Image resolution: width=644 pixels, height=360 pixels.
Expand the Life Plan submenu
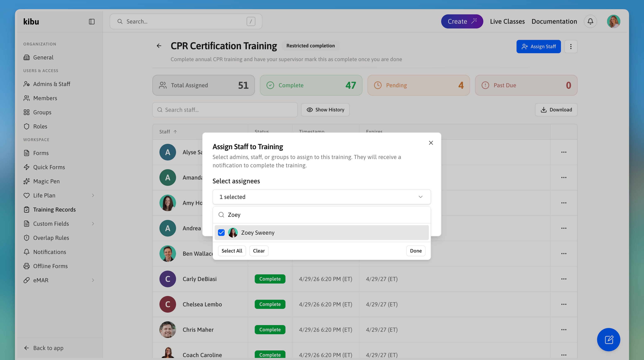pyautogui.click(x=93, y=195)
